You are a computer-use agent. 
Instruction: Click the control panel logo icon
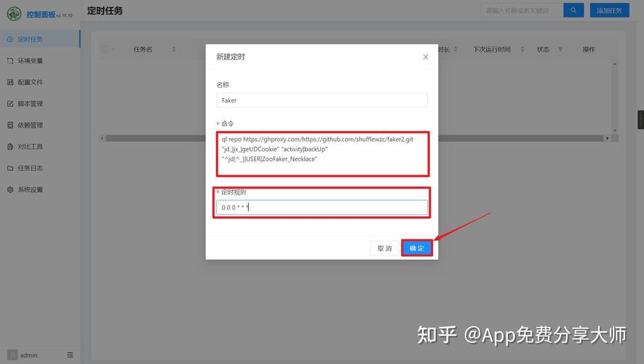point(14,14)
